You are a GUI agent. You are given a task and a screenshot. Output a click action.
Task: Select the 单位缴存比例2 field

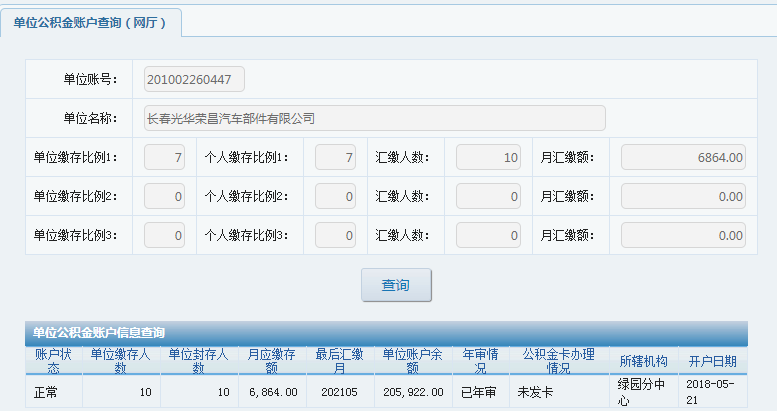[165, 196]
